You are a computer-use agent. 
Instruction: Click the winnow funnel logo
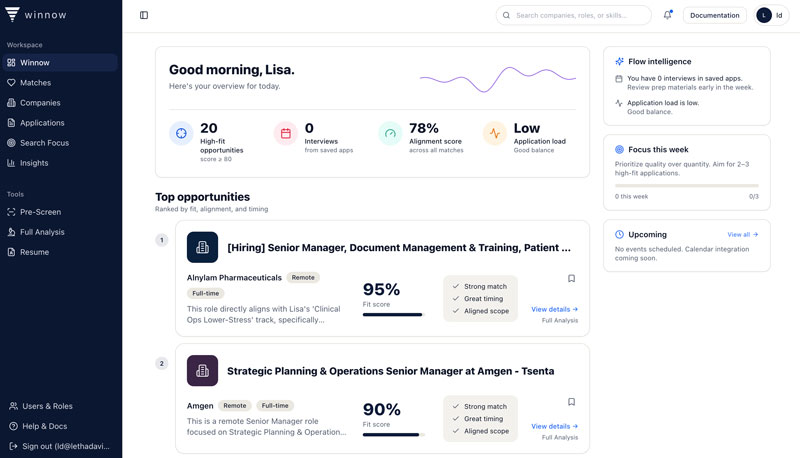pos(12,14)
